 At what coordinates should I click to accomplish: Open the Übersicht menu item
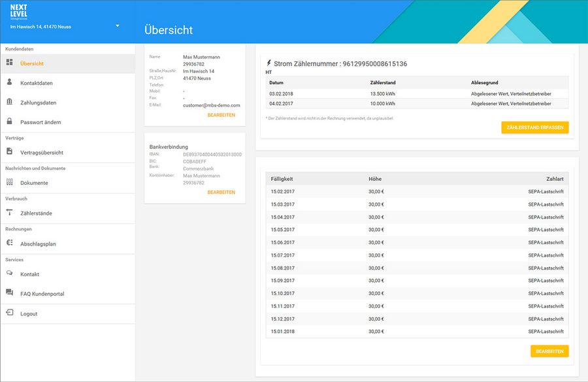(67, 63)
